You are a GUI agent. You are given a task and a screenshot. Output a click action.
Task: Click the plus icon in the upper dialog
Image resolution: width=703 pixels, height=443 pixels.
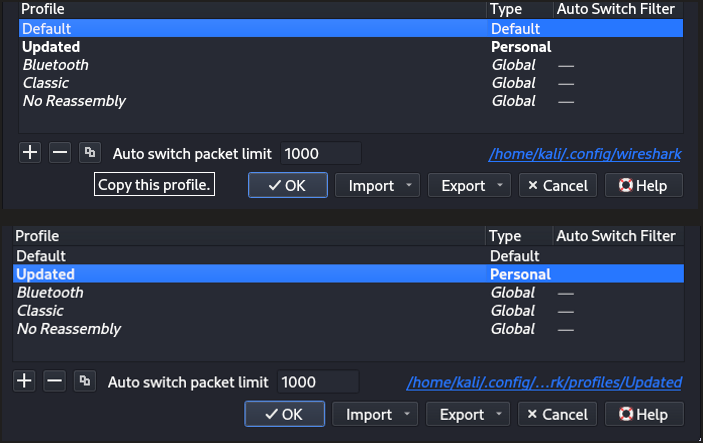pos(30,153)
